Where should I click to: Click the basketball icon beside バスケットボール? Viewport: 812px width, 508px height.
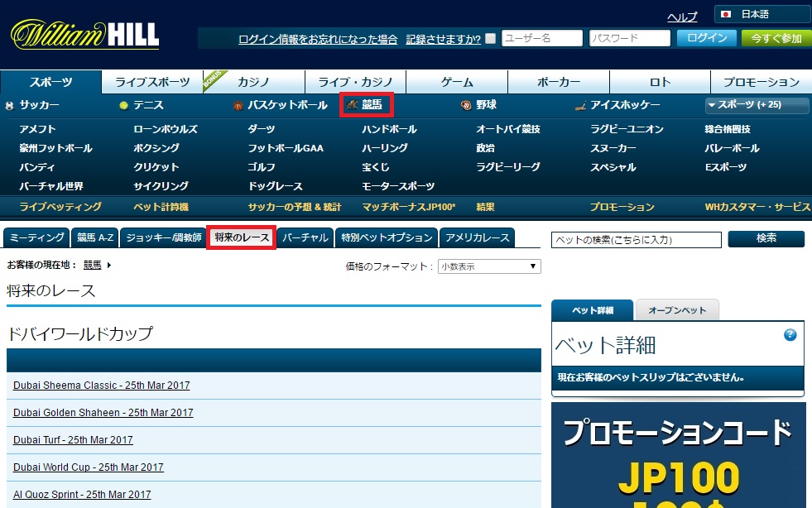238,106
